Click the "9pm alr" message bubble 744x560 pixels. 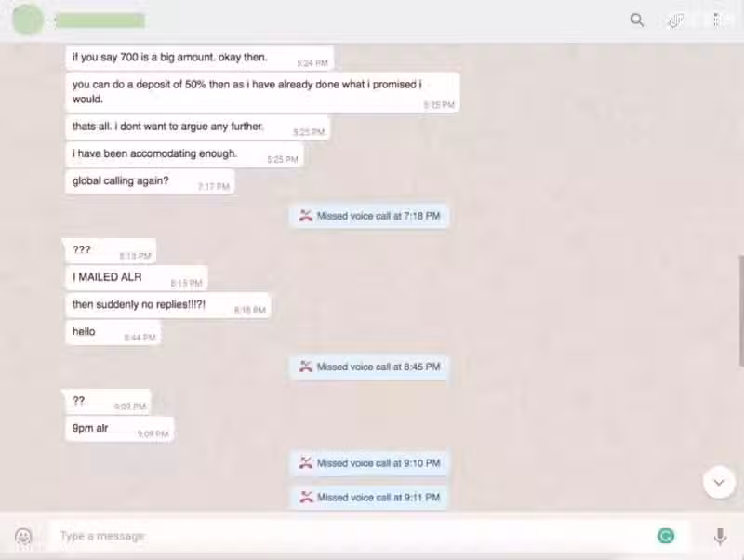[x=120, y=429]
